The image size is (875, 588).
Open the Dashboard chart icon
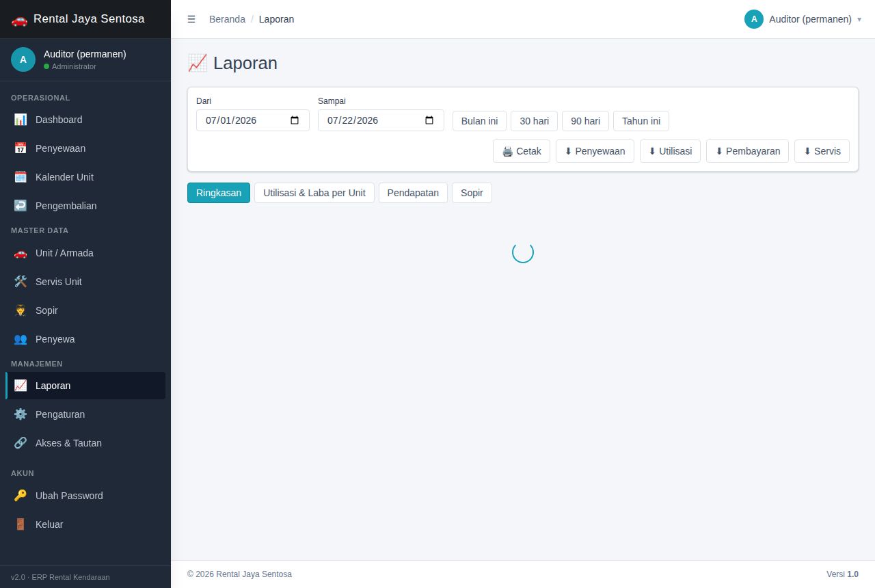[x=21, y=120]
